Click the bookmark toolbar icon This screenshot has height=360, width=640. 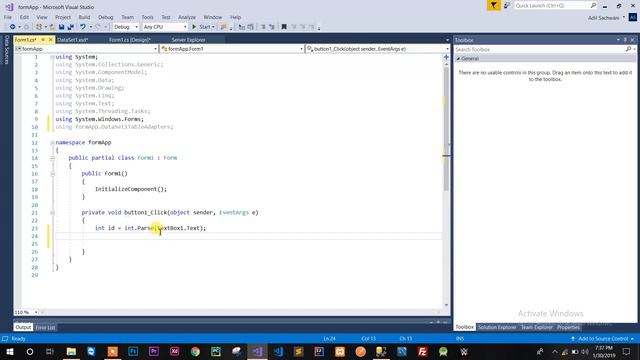(x=284, y=27)
